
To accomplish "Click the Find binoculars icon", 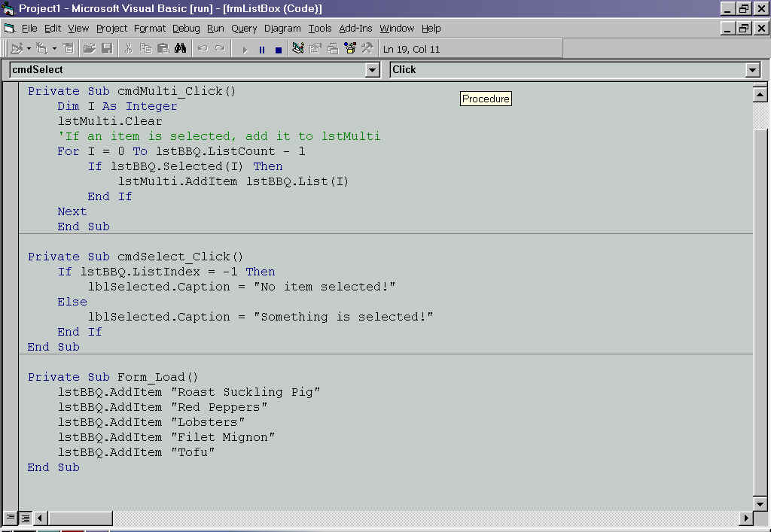I will [x=180, y=49].
